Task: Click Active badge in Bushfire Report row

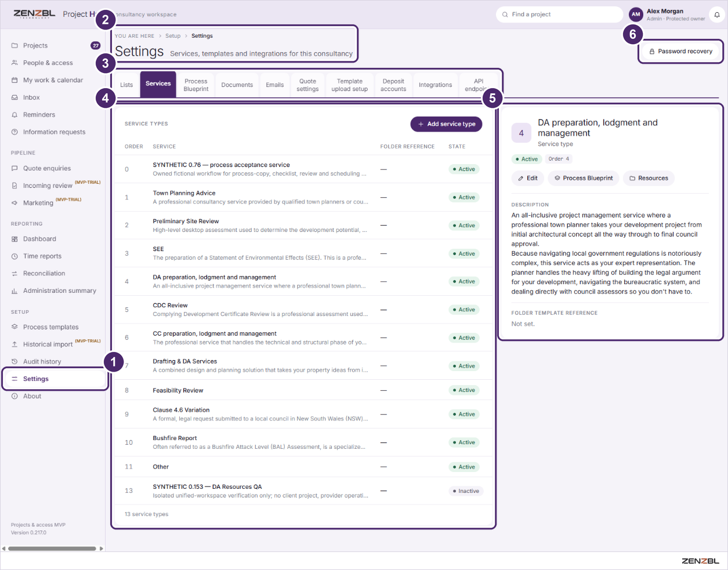Action: 464,442
